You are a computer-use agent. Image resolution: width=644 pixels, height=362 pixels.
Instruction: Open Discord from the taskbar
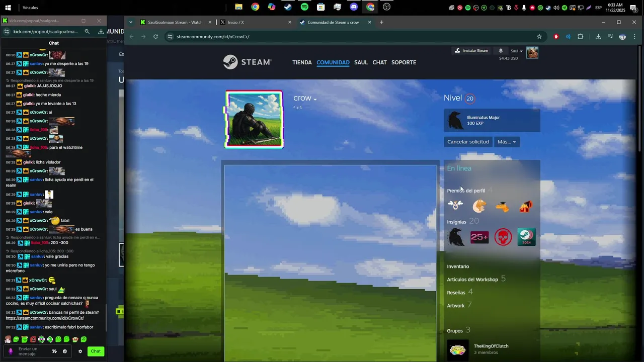[354, 7]
